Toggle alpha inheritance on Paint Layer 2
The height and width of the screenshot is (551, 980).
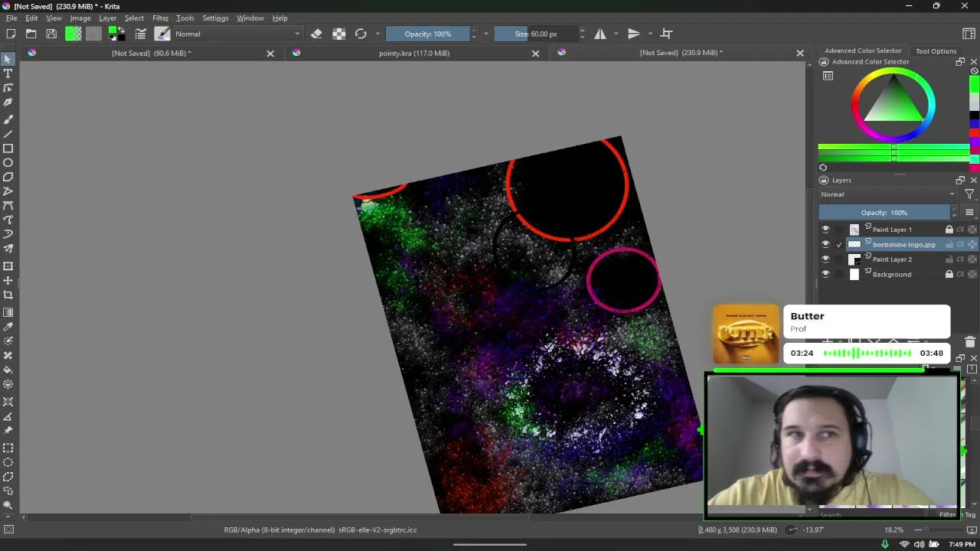pyautogui.click(x=961, y=259)
